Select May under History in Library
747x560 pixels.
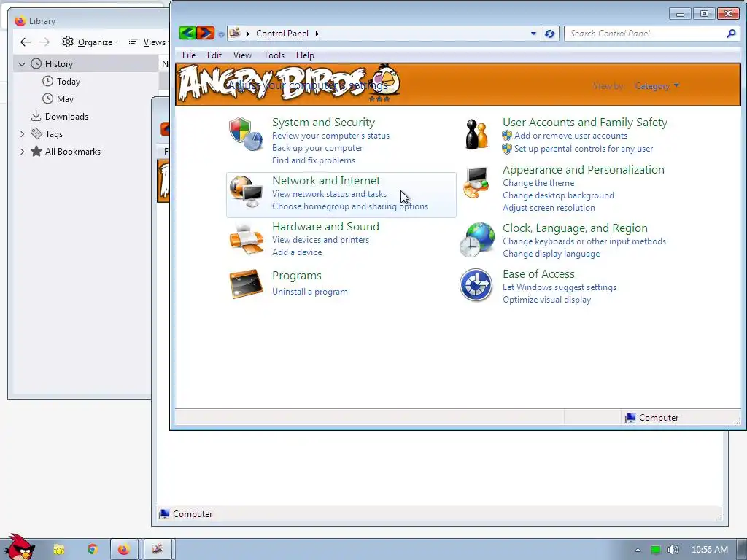65,99
